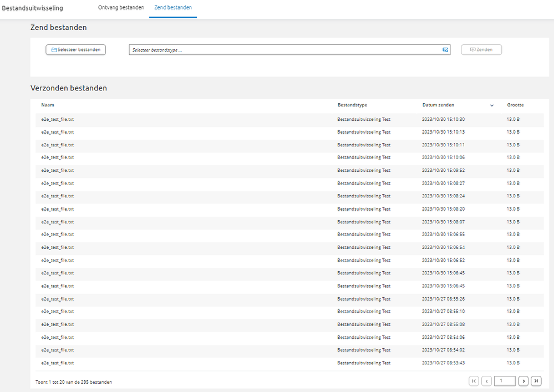Select the file sent at 2023/10/30 15:08:24

click(x=289, y=196)
